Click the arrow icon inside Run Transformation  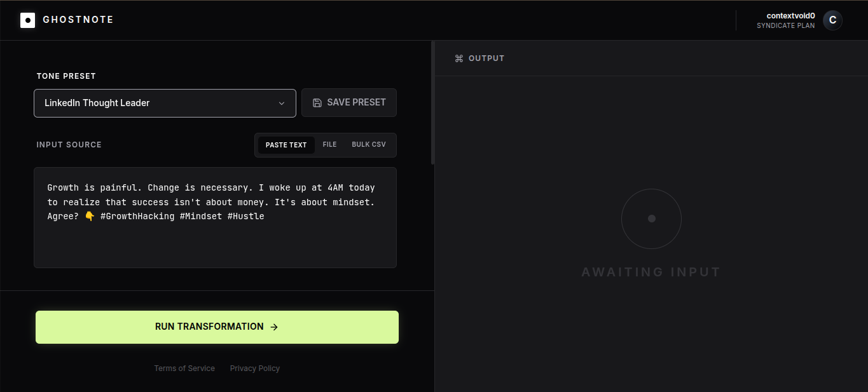273,327
